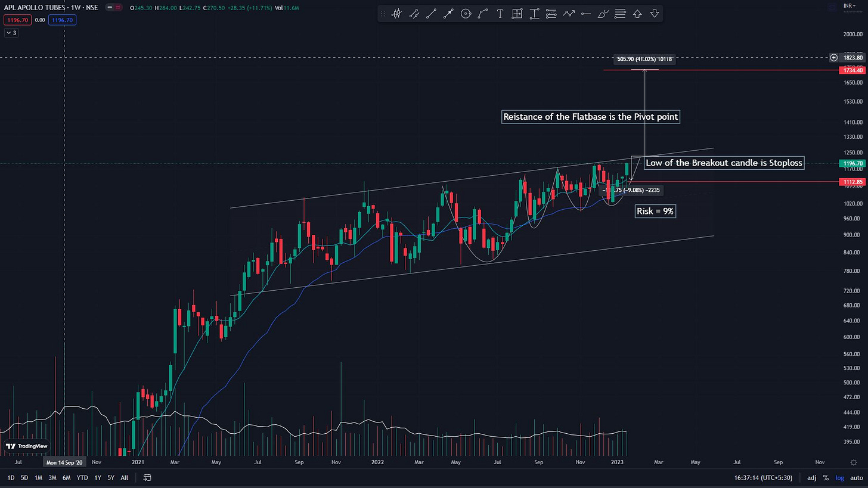The height and width of the screenshot is (488, 868).
Task: Click the plus icon on price scale
Action: (x=833, y=58)
